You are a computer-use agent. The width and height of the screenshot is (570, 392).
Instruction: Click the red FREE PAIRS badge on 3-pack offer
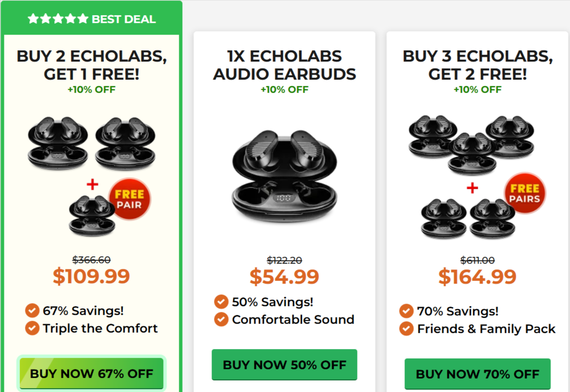[x=524, y=192]
